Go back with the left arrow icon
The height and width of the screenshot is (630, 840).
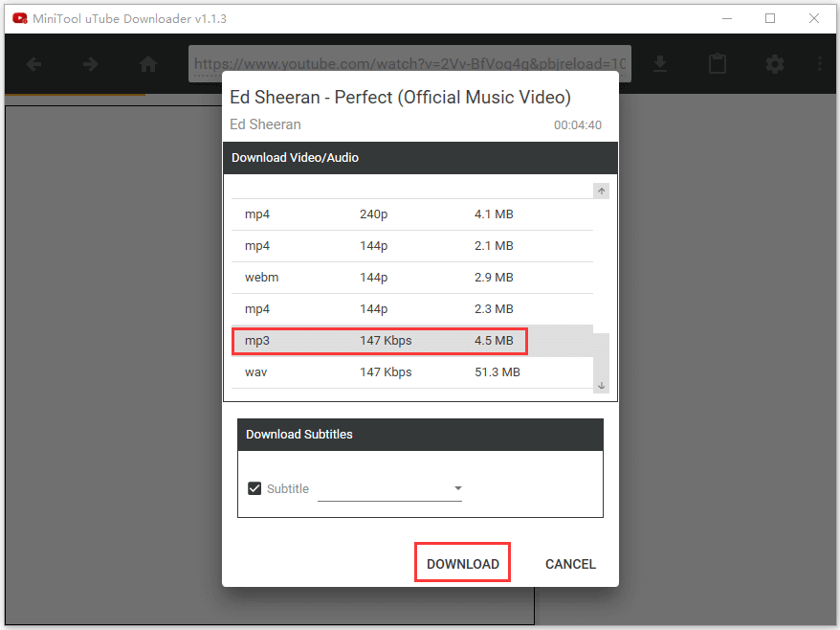click(33, 64)
